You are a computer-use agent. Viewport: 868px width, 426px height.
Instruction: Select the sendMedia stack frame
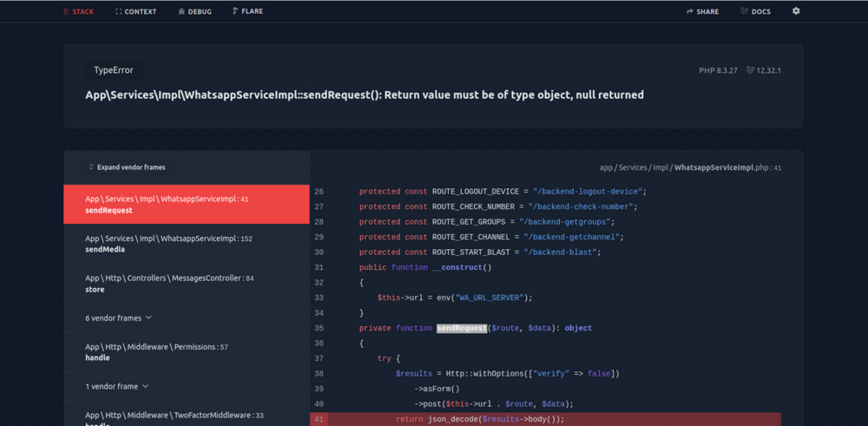pos(187,244)
